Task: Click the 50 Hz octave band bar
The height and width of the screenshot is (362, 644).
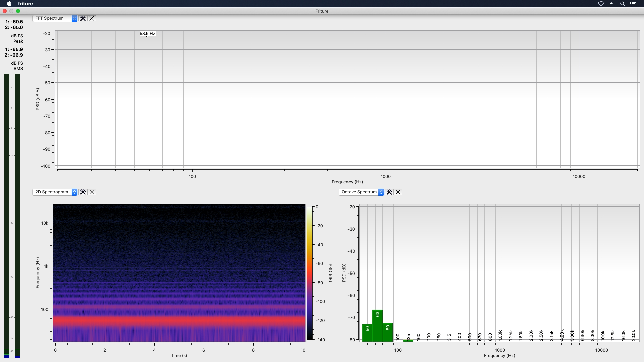Action: pos(367,333)
